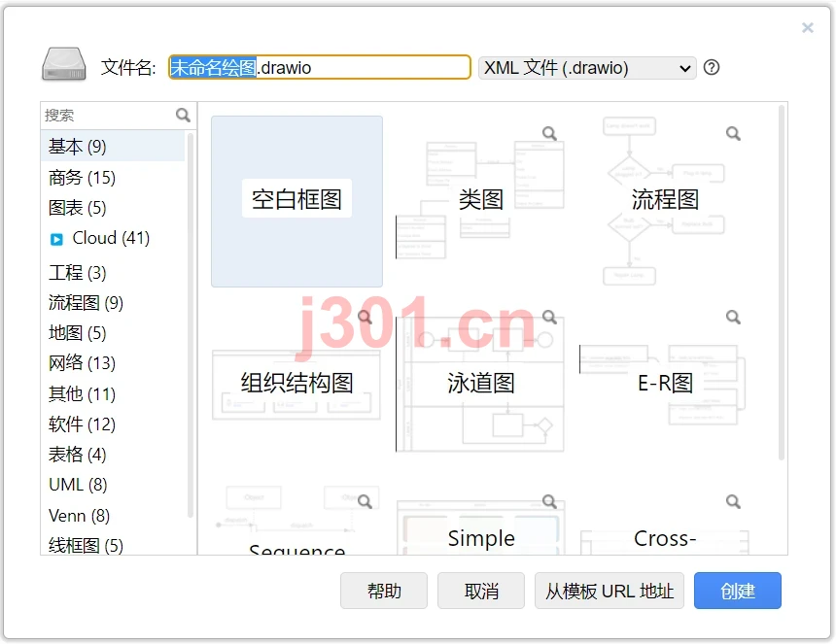Preview 组织结构图 template with its magnifier
Screen dimensions: 836x644
tap(365, 317)
